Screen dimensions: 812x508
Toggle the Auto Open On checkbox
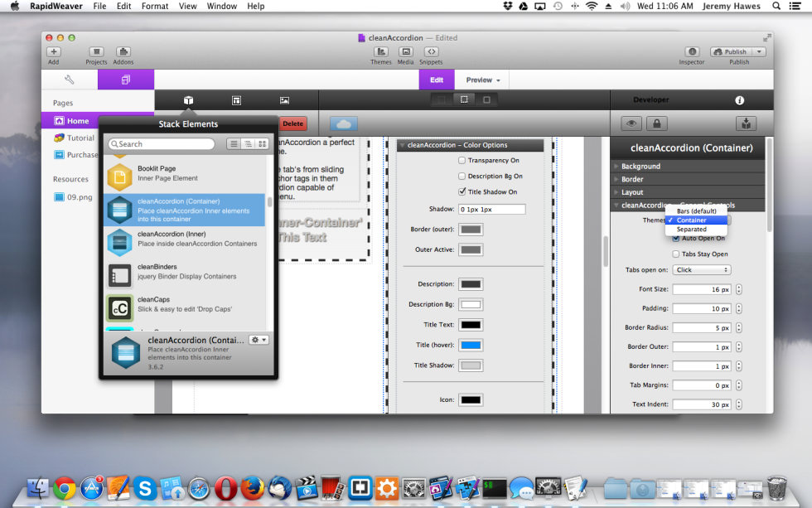pyautogui.click(x=676, y=239)
